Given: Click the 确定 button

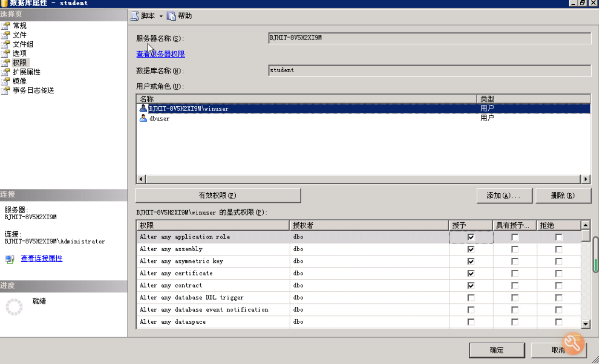Looking at the screenshot, I should coord(497,350).
